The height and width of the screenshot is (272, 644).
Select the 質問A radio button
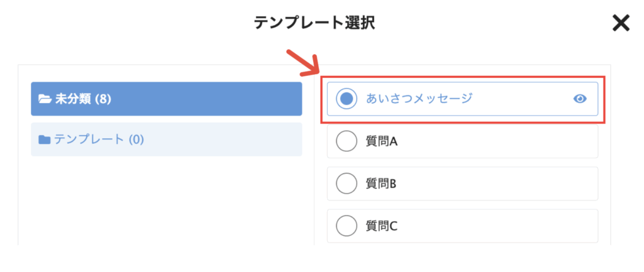coord(347,141)
